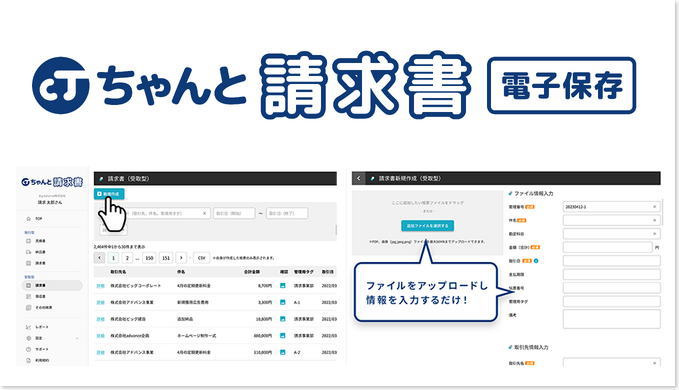This screenshot has height=390, width=679.
Task: Click the 取引先名 column header
Action: click(x=118, y=272)
